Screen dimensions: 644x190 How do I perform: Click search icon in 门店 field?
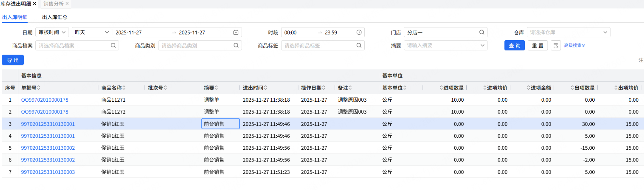482,32
